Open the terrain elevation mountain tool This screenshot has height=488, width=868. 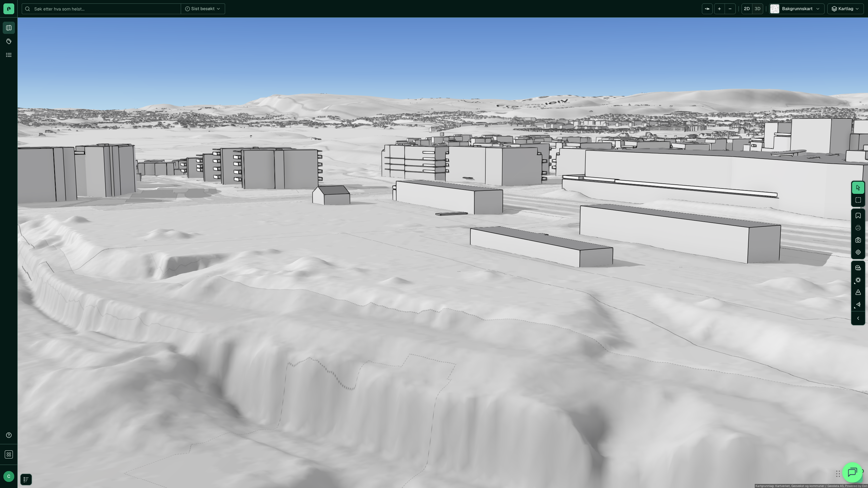coord(858,292)
